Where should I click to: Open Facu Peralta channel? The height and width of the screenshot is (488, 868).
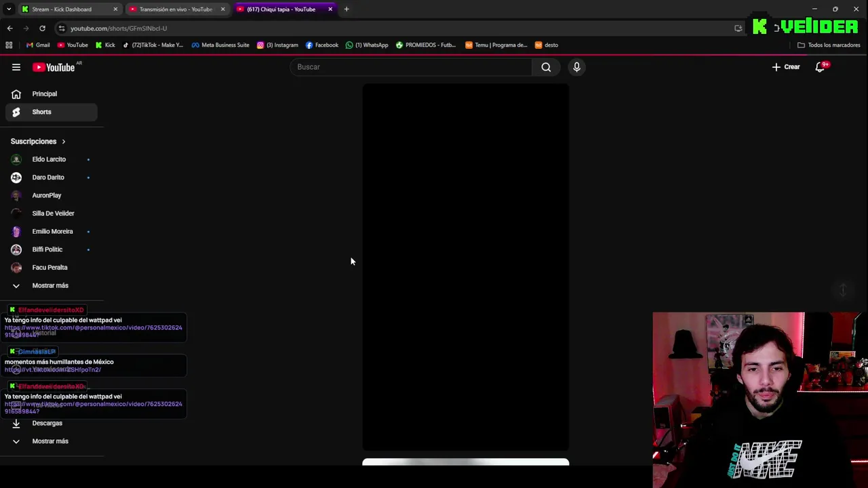(52, 267)
